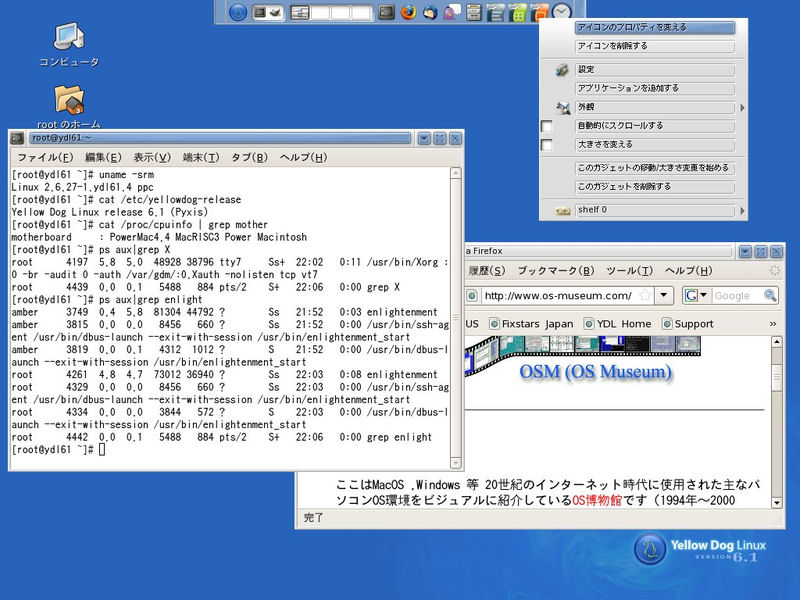The image size is (800, 600).
Task: Open the root のホーム folder icon
Action: click(69, 107)
